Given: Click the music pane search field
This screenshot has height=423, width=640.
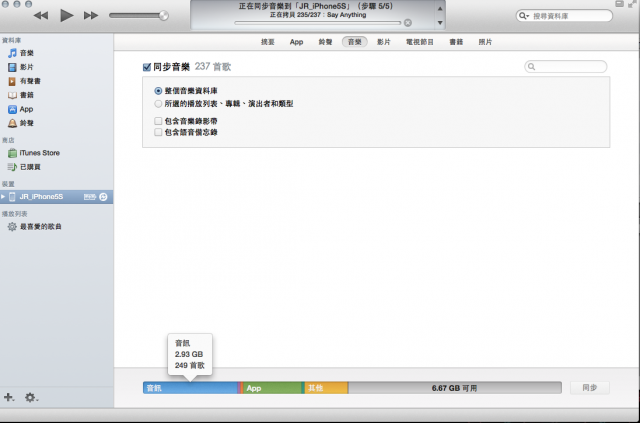Looking at the screenshot, I should coord(566,67).
